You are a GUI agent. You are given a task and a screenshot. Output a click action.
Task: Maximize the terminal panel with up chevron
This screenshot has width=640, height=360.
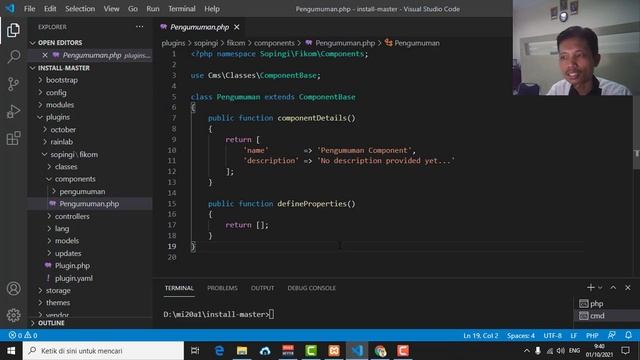[613, 288]
